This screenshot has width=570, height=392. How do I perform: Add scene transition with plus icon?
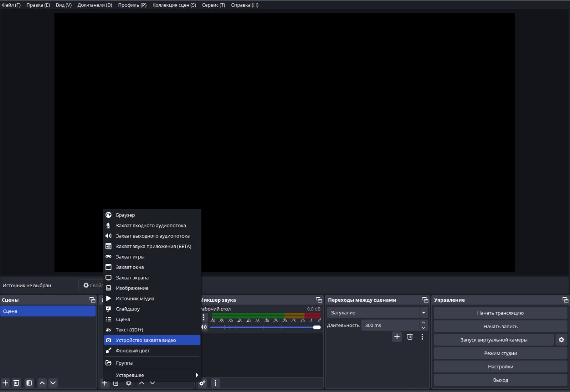[x=397, y=337]
